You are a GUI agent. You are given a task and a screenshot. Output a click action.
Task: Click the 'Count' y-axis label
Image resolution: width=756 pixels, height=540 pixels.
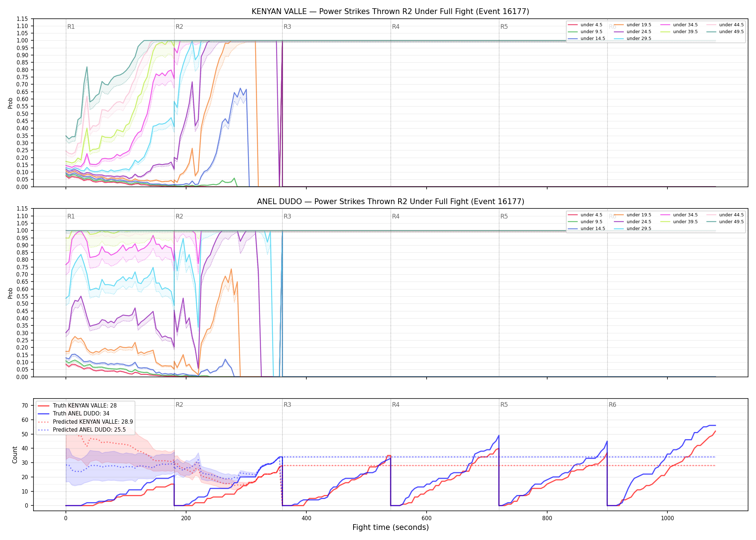click(x=15, y=455)
